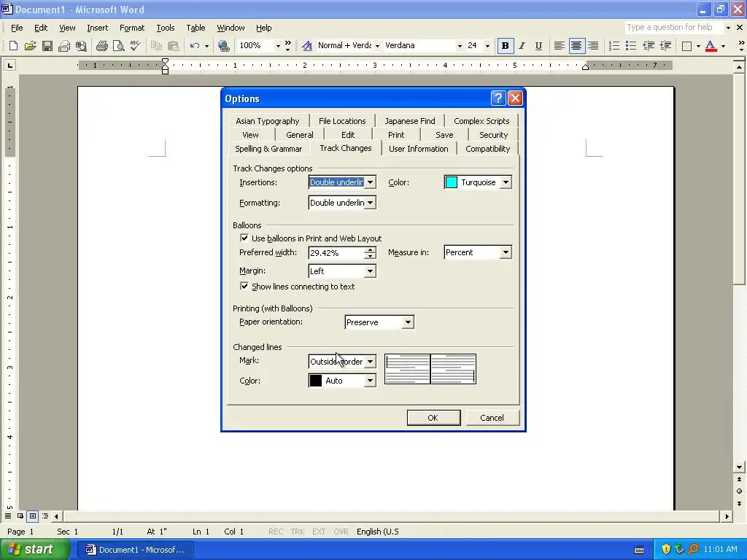
Task: Click the Decrease Indent icon
Action: click(x=648, y=46)
